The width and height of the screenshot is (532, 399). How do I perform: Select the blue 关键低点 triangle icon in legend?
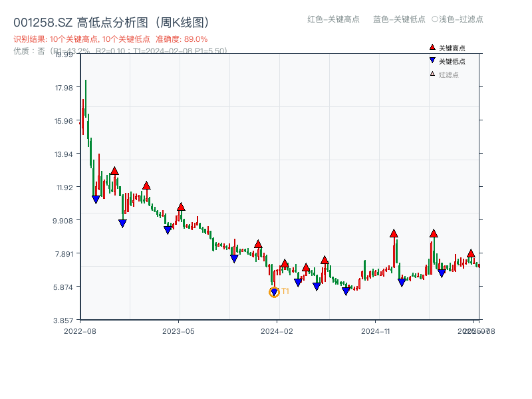click(432, 60)
